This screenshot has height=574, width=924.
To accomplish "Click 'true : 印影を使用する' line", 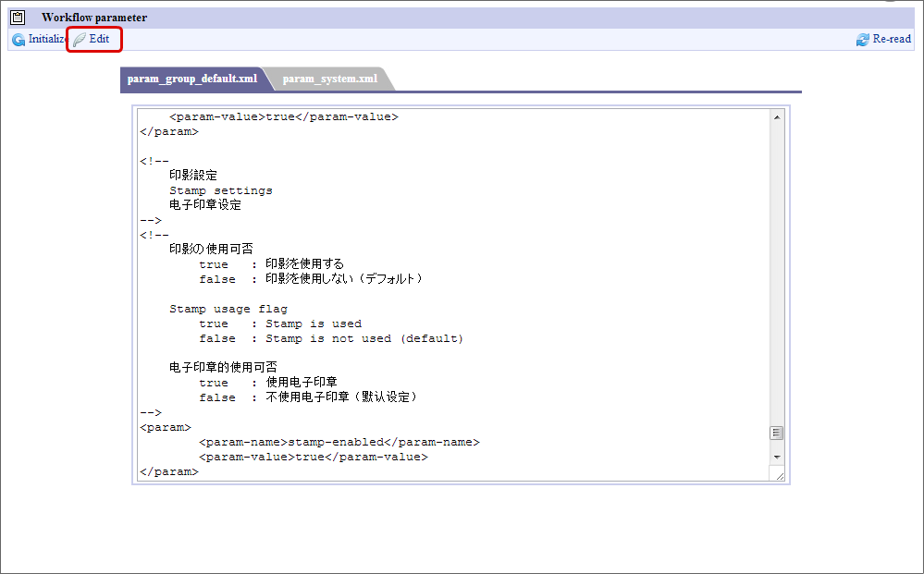I will pyautogui.click(x=272, y=264).
